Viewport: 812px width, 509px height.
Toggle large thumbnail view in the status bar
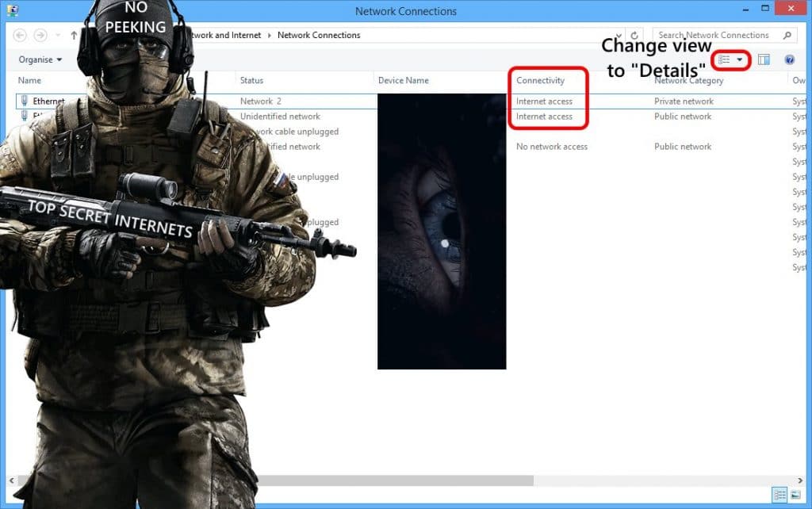point(796,495)
